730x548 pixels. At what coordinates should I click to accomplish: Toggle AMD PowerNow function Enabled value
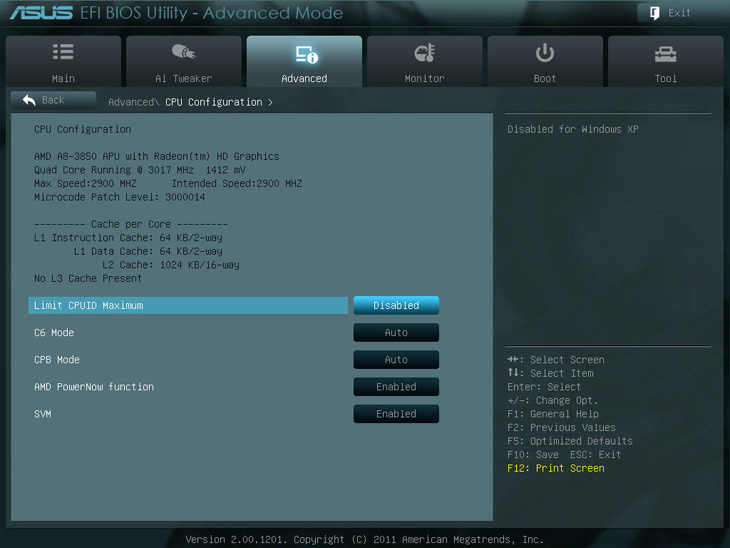coord(396,386)
